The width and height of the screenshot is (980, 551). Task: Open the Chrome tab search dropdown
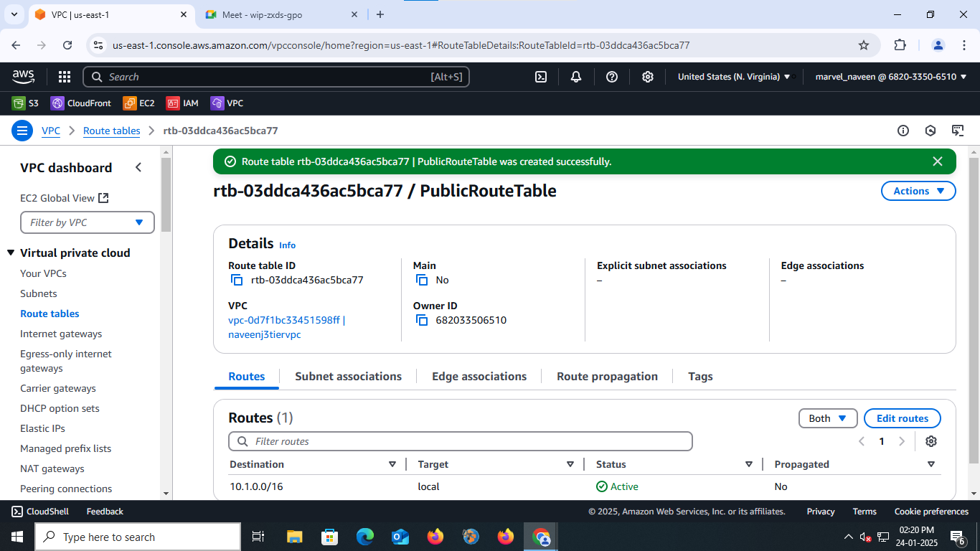14,14
